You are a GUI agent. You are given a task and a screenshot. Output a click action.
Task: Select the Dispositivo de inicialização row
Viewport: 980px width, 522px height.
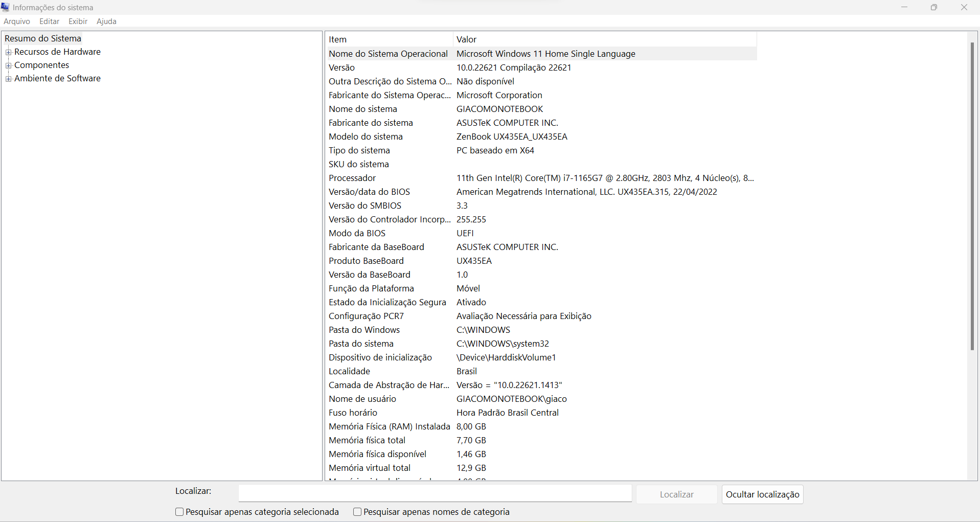[541, 357]
